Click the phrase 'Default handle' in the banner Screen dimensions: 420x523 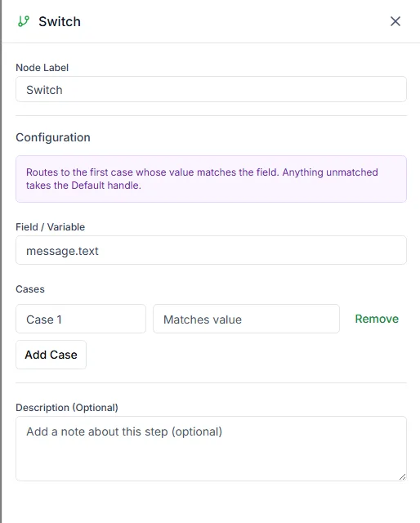(x=105, y=186)
